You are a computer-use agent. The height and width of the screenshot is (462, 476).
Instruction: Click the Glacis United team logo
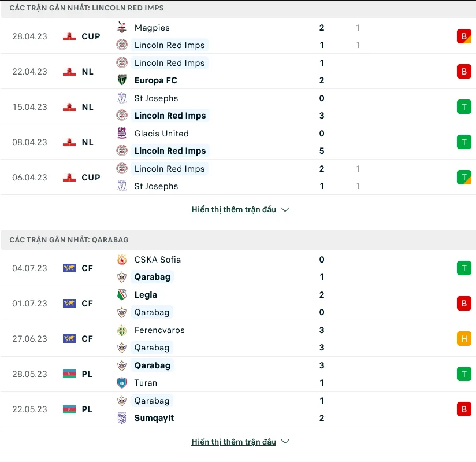[122, 133]
